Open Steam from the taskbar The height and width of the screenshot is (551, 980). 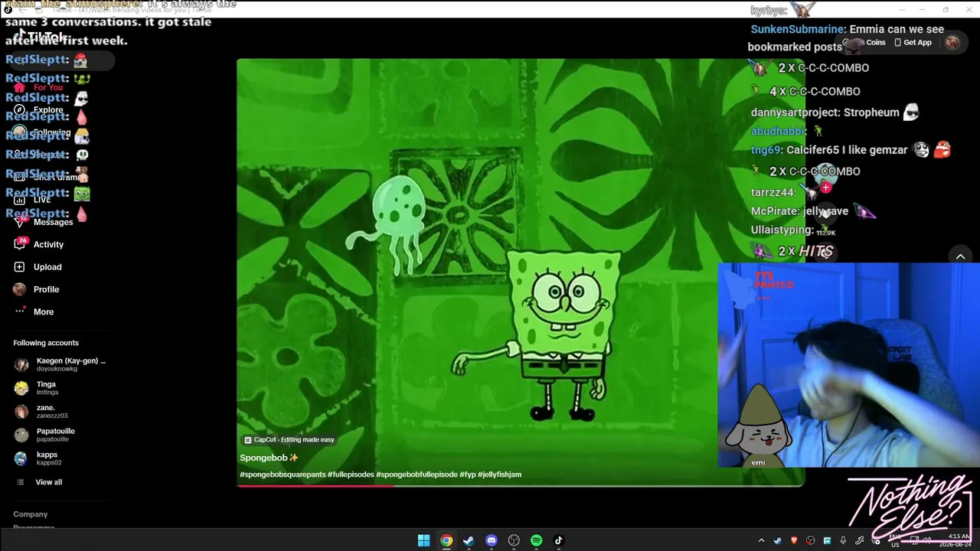(x=469, y=540)
